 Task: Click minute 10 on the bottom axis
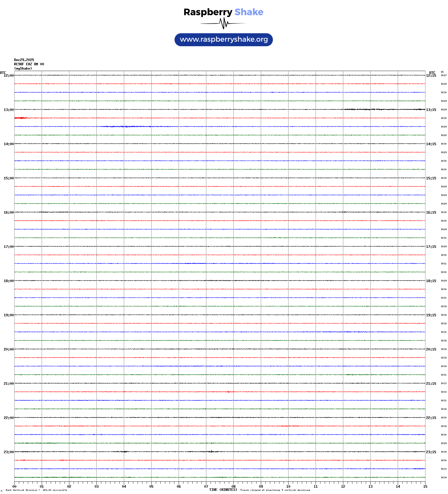coord(288,487)
